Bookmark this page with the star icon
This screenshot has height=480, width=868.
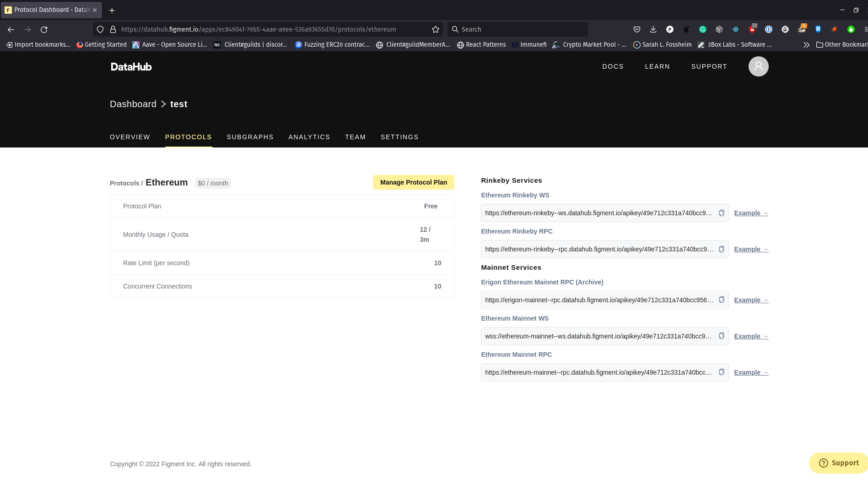pos(435,29)
